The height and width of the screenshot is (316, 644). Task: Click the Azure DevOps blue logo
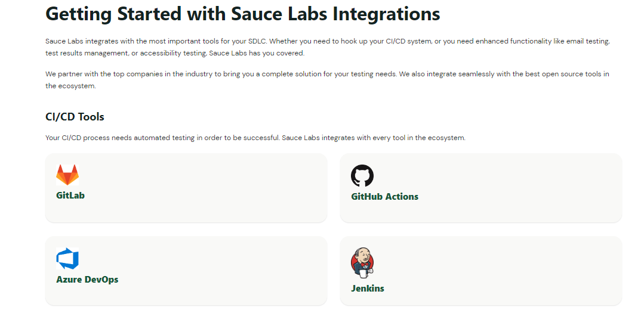pyautogui.click(x=67, y=259)
